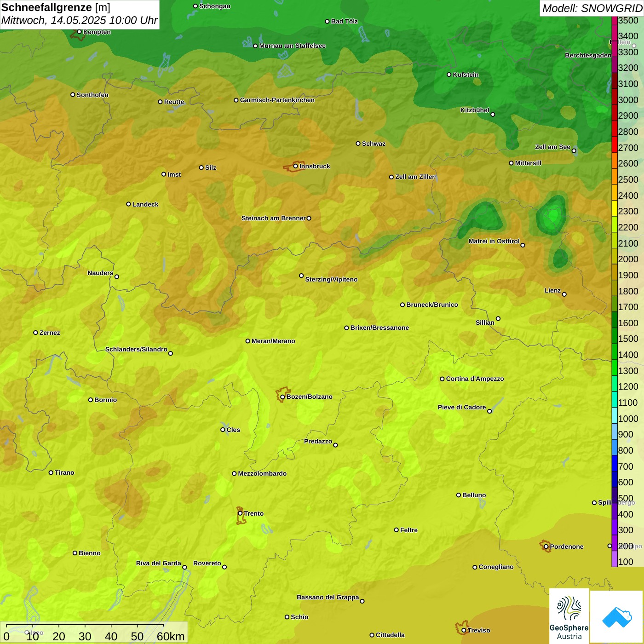
Task: Click the Nauders location dot
Action: (x=116, y=277)
